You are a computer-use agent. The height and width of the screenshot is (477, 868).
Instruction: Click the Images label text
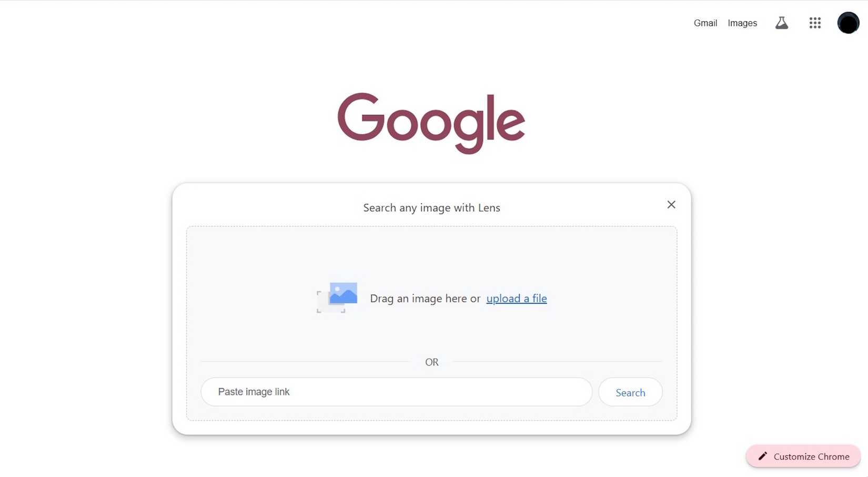(742, 22)
